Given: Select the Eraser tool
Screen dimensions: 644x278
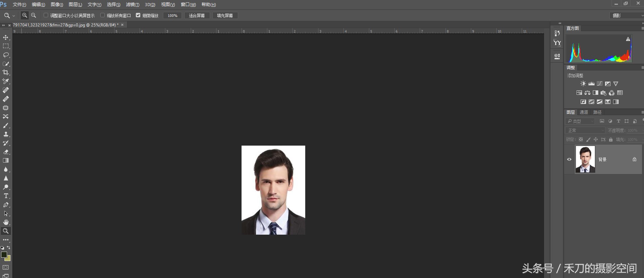Looking at the screenshot, I should coord(6,152).
